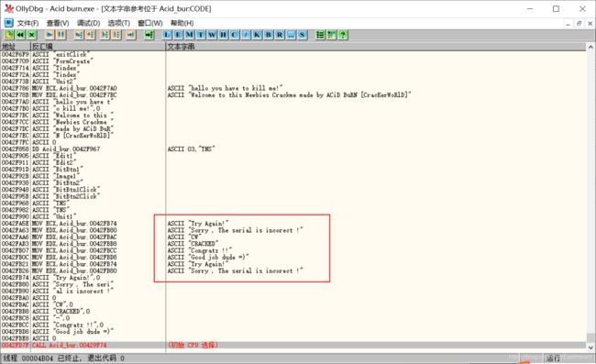Select the 0042FB07 "Congratz !!" row
596x364 pixels.
click(x=293, y=250)
